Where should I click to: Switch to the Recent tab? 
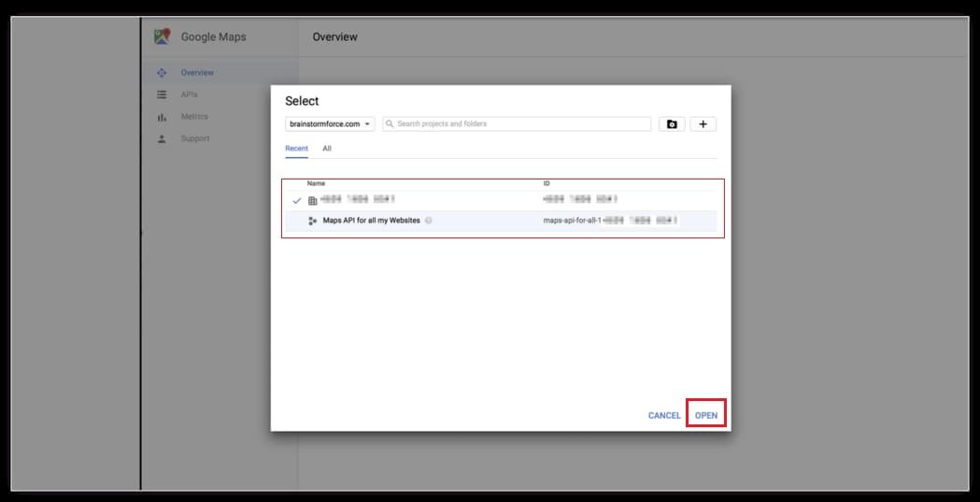click(x=297, y=149)
